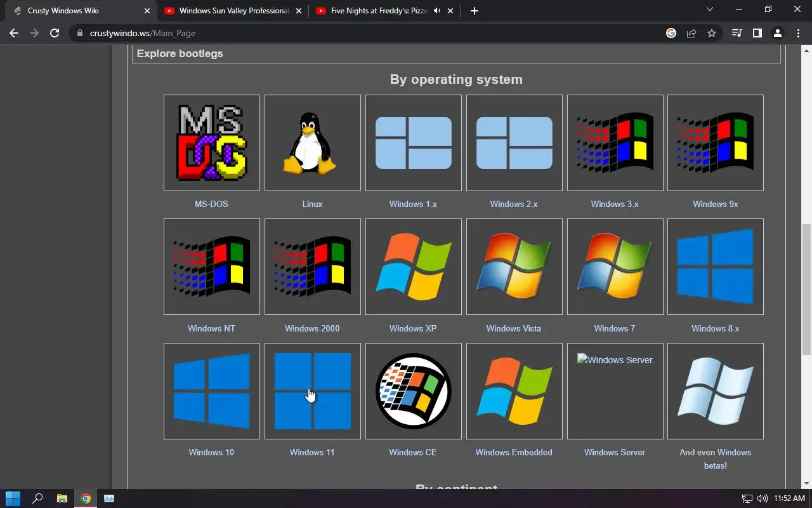
Task: Open the Windows 7 logo tile
Action: coord(615,267)
